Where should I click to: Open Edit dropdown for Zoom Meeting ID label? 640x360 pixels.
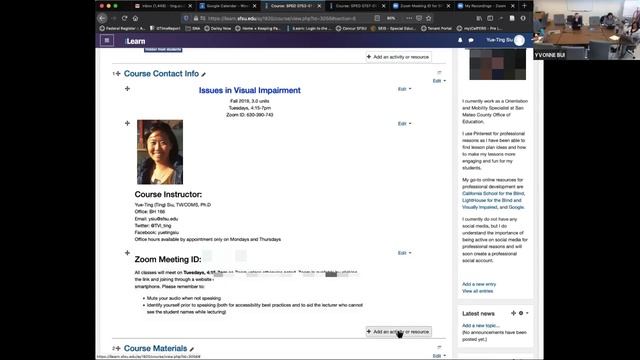(404, 253)
